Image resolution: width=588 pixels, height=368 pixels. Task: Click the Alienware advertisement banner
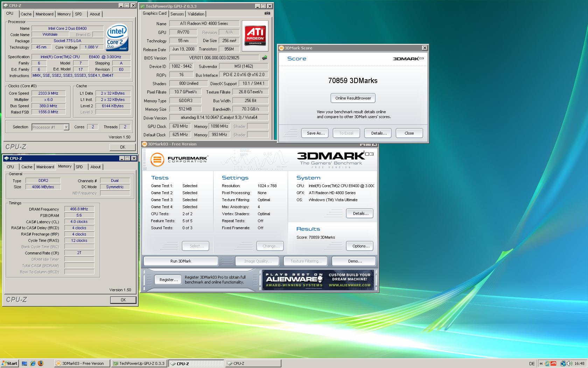[318, 280]
